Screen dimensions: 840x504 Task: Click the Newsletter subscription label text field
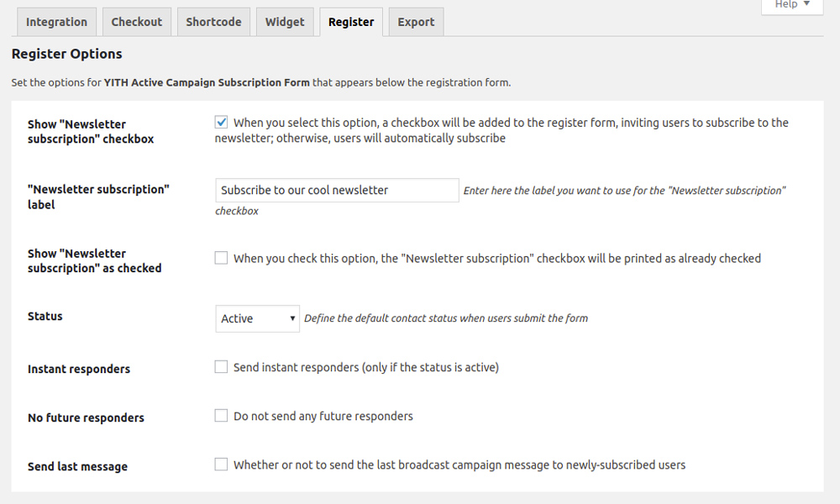[337, 190]
